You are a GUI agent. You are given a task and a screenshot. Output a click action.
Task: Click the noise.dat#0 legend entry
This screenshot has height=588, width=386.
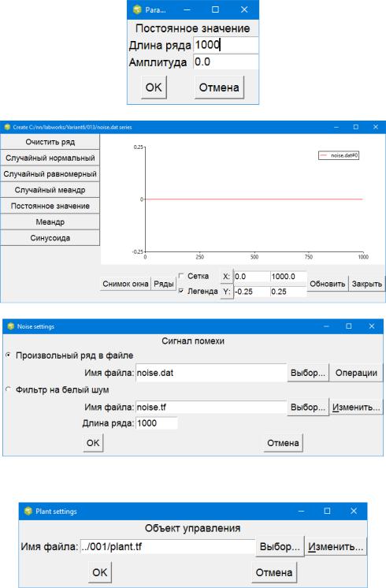point(339,155)
